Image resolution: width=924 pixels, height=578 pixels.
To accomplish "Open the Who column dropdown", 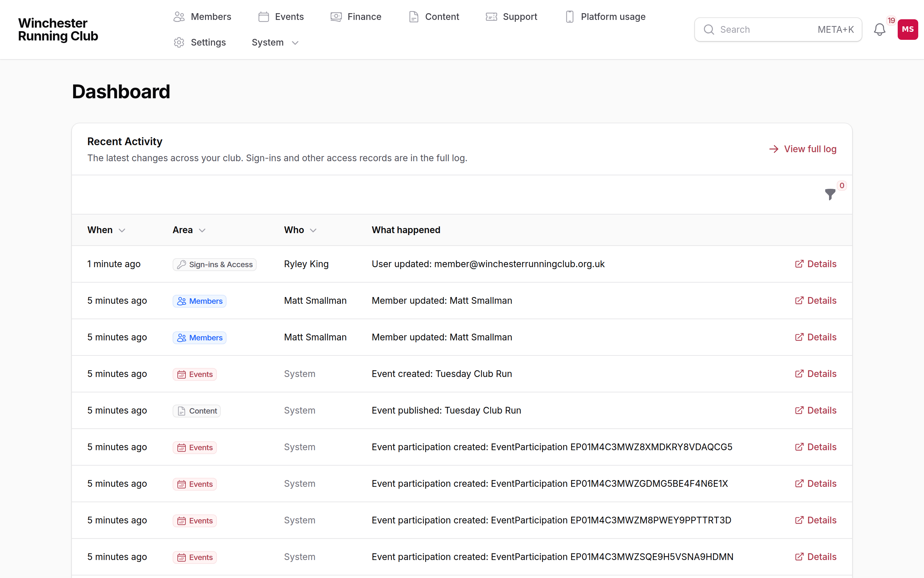I will (x=301, y=230).
